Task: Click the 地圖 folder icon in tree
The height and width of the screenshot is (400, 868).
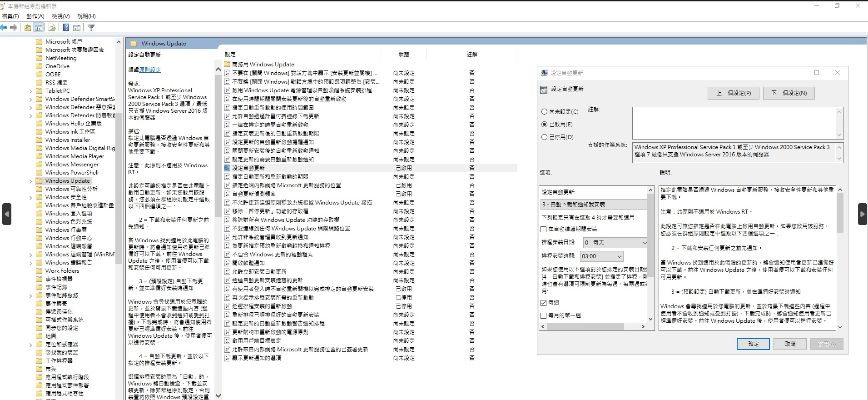Action: 39,336
